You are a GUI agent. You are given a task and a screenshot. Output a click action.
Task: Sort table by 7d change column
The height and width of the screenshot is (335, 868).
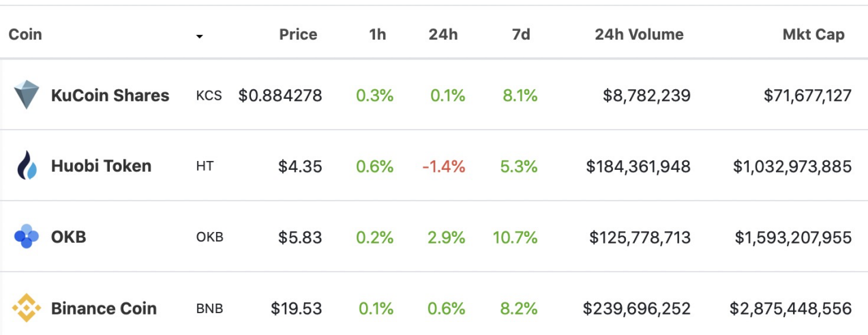tap(520, 34)
